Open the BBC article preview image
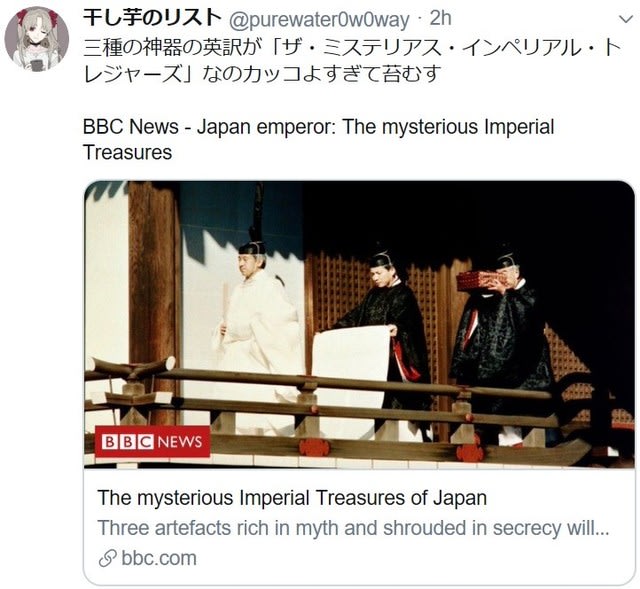Viewport: 640px width, 589px height. [x=359, y=324]
